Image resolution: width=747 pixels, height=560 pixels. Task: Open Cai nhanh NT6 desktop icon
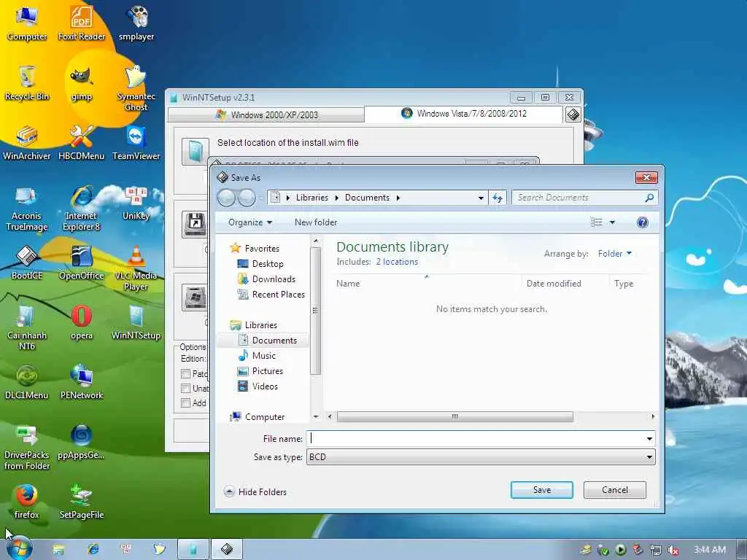[27, 327]
